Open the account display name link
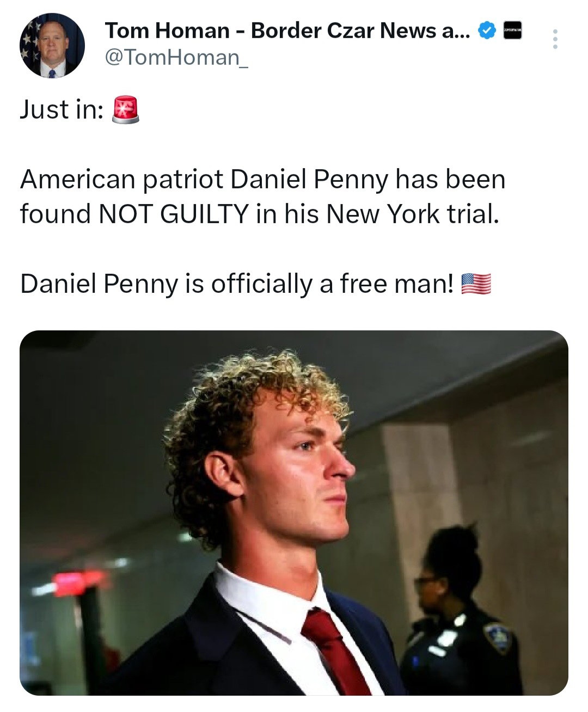 pos(288,31)
